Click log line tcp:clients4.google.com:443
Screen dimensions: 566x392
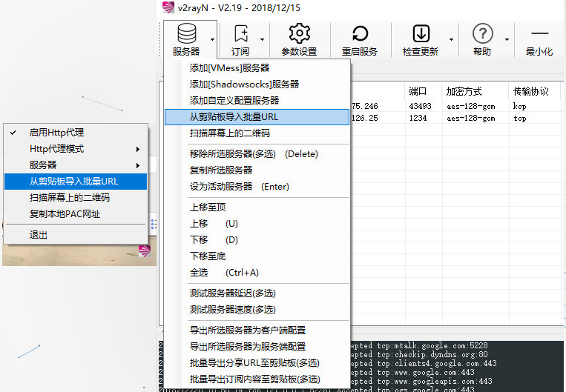click(x=437, y=364)
